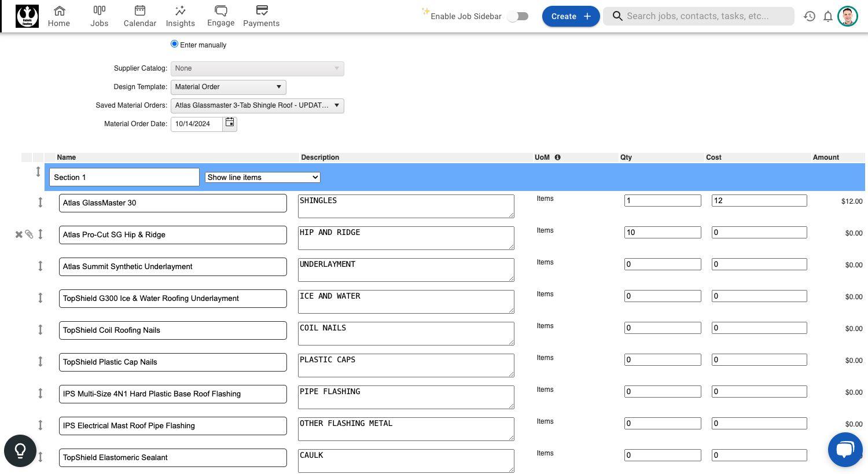Click Qty field showing 10
Screen dimensions: 868x474
tap(663, 233)
